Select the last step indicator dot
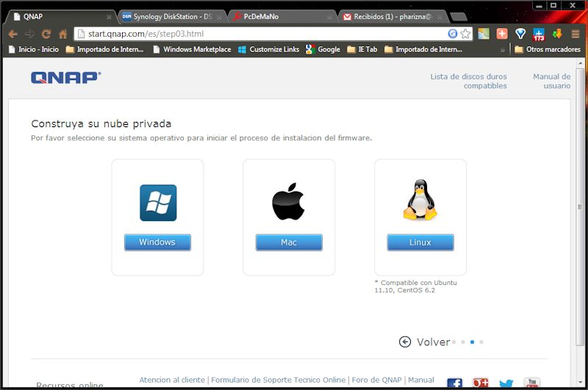Image resolution: width=588 pixels, height=390 pixels. click(481, 342)
